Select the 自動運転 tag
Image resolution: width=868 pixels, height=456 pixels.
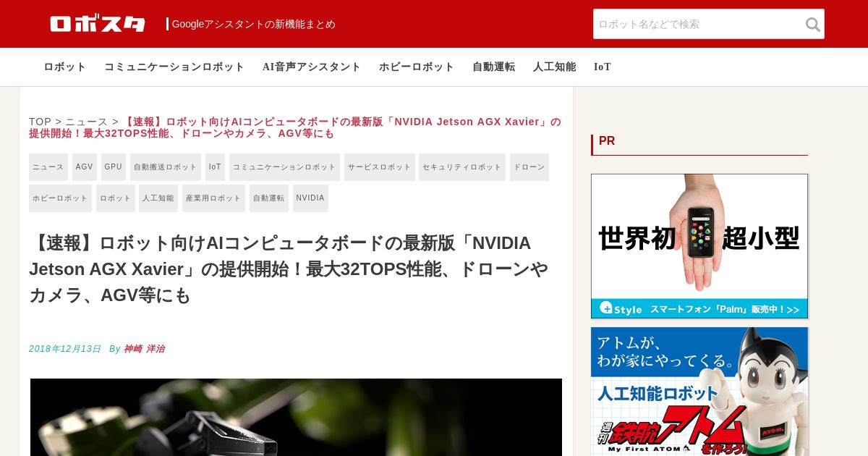click(269, 198)
